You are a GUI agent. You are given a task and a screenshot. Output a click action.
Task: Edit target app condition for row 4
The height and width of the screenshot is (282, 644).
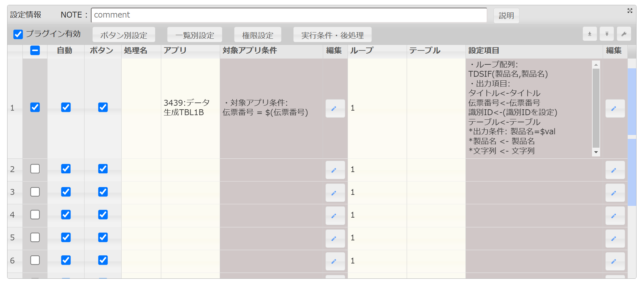click(335, 216)
